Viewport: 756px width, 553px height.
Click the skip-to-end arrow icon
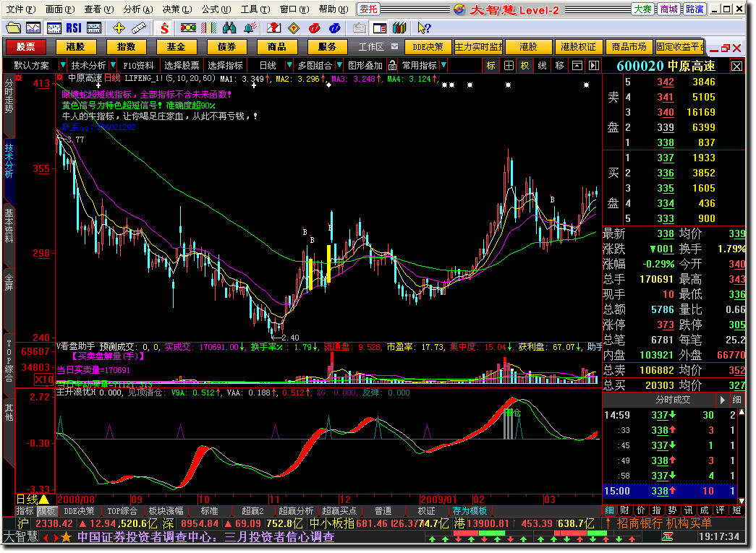tap(594, 65)
